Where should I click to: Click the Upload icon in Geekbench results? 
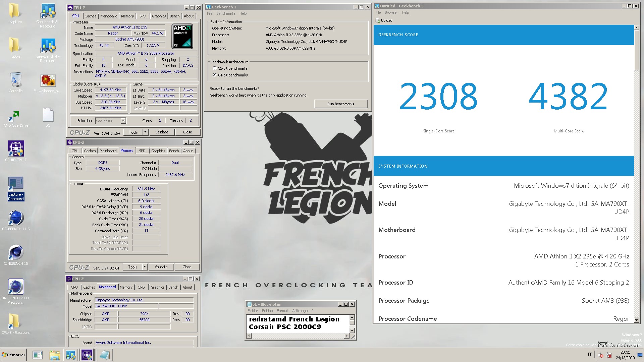378,20
